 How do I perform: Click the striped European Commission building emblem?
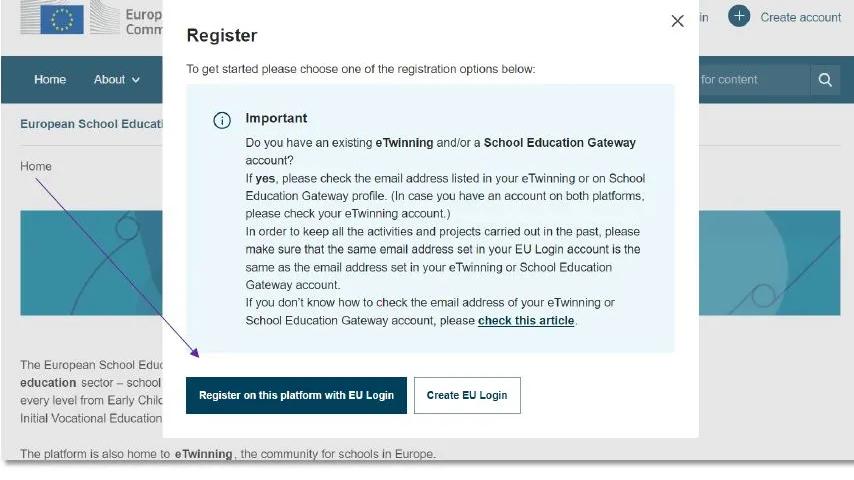click(x=104, y=18)
